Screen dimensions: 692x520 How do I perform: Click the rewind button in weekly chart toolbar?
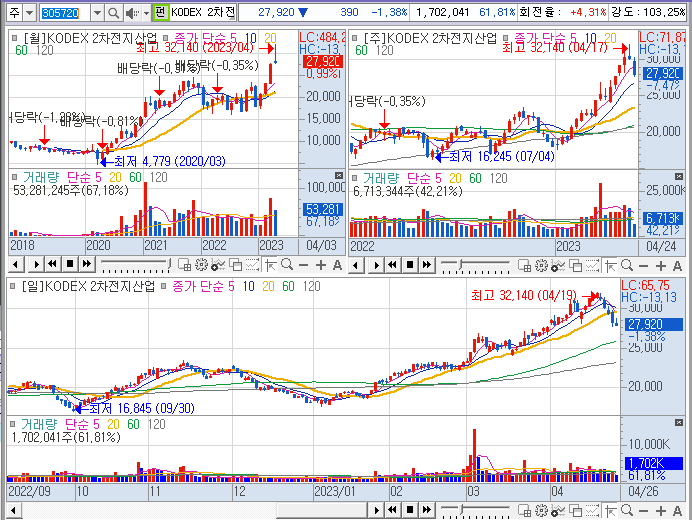[x=392, y=265]
